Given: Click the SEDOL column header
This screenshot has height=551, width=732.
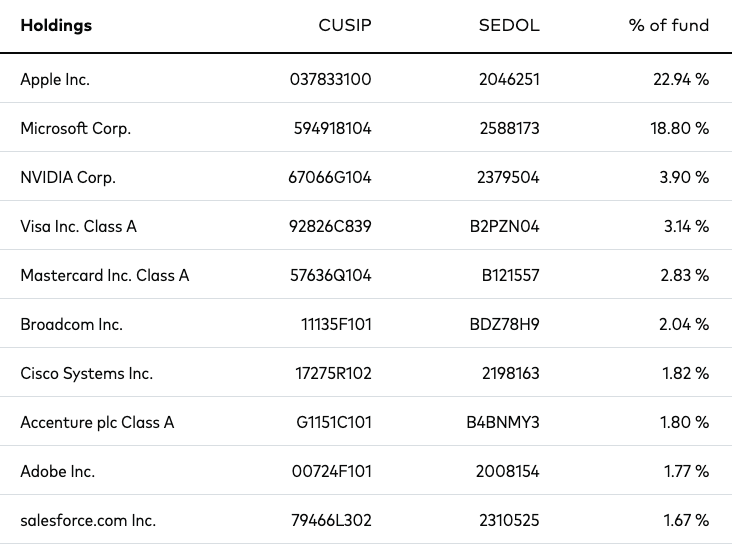Looking at the screenshot, I should click(x=509, y=25).
